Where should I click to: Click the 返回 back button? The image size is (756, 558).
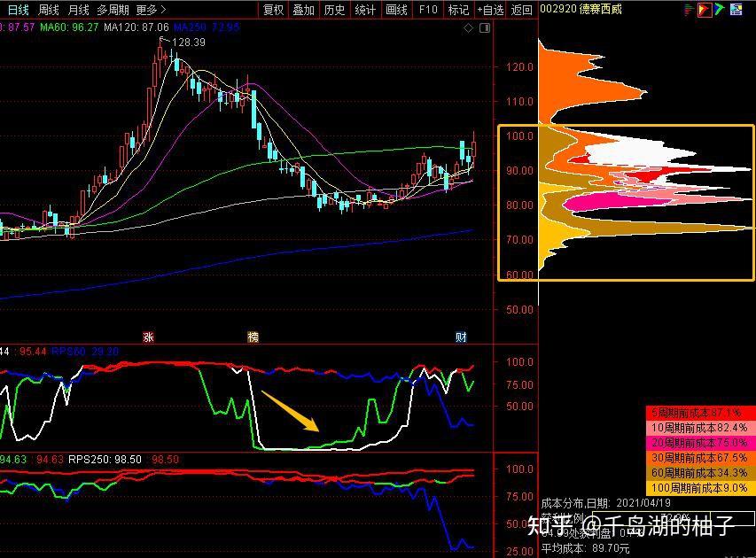[x=521, y=10]
